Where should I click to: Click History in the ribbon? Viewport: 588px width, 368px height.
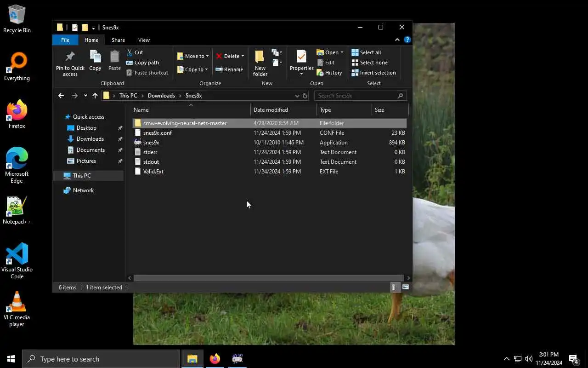(x=329, y=73)
